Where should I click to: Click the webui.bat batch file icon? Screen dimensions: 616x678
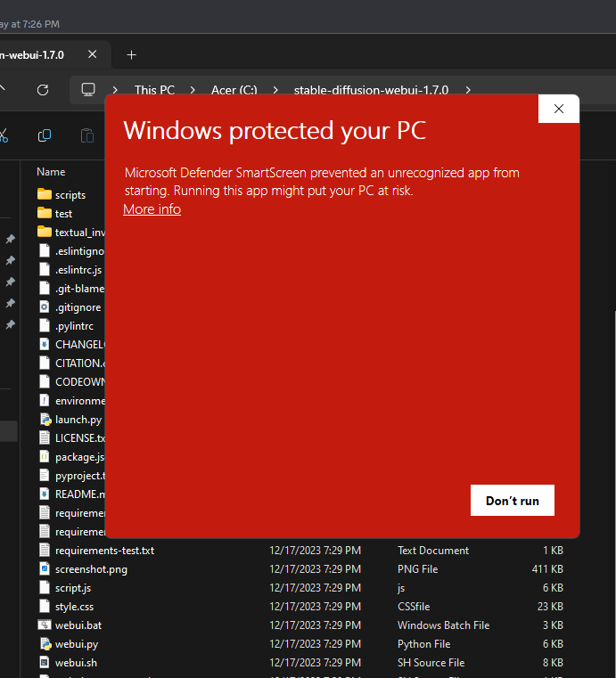(45, 625)
